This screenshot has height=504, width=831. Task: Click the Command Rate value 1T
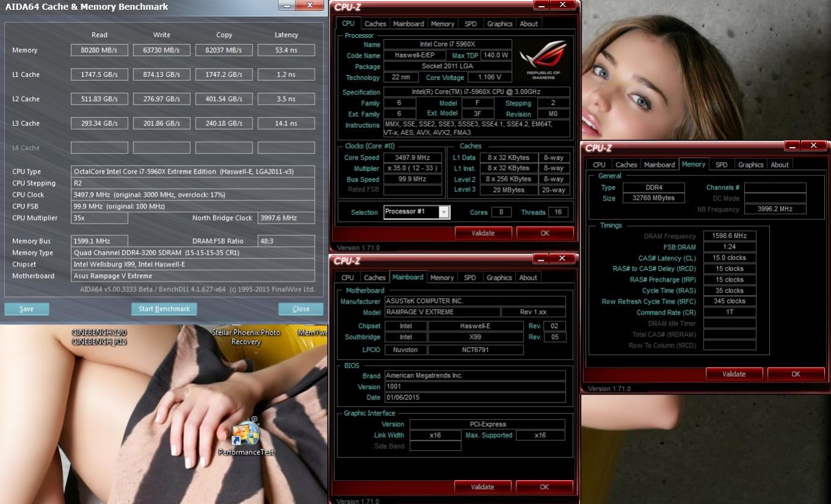pyautogui.click(x=730, y=312)
